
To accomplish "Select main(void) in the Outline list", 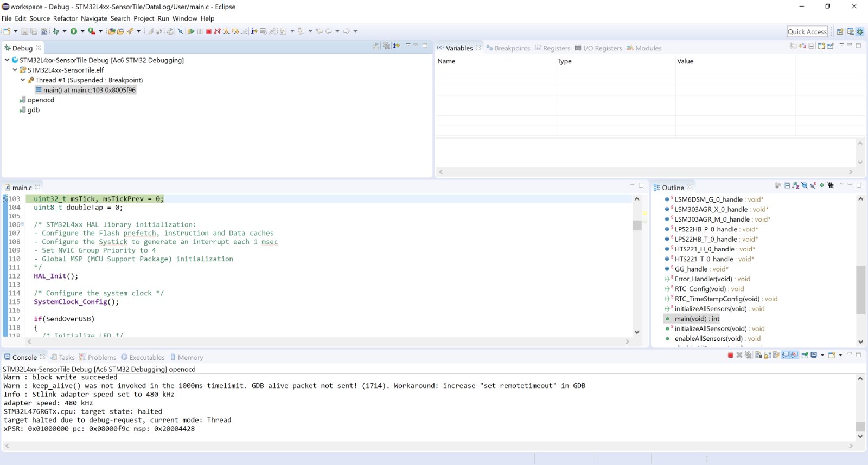I will (697, 319).
